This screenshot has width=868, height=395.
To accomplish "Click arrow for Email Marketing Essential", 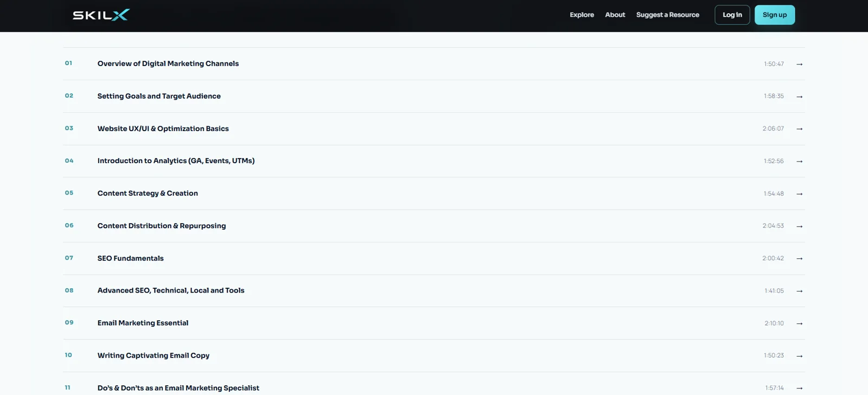I will [x=799, y=323].
